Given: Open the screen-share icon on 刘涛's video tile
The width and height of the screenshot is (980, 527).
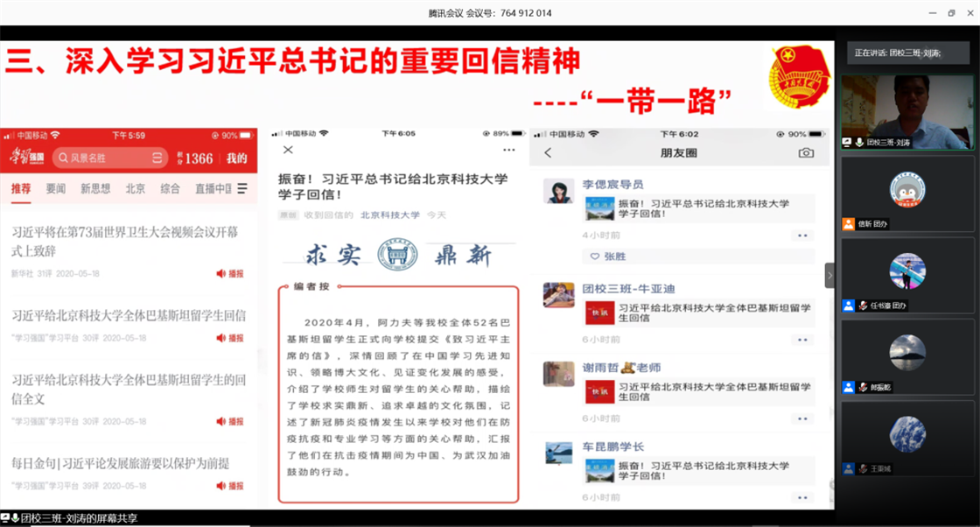Looking at the screenshot, I should [847, 143].
